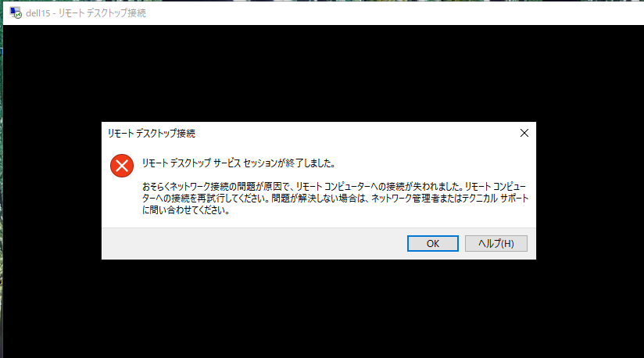Click the red error X icon
This screenshot has height=358, width=644.
click(122, 166)
